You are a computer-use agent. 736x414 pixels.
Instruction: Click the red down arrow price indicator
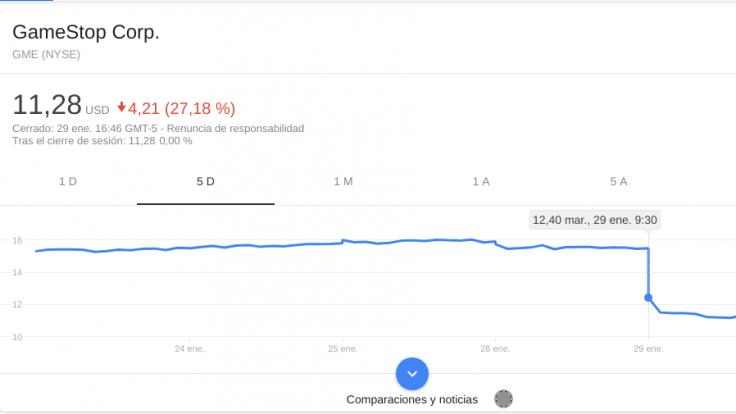121,107
